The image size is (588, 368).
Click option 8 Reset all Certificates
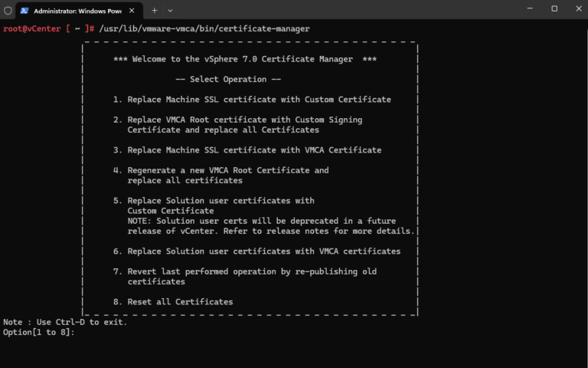pos(173,302)
